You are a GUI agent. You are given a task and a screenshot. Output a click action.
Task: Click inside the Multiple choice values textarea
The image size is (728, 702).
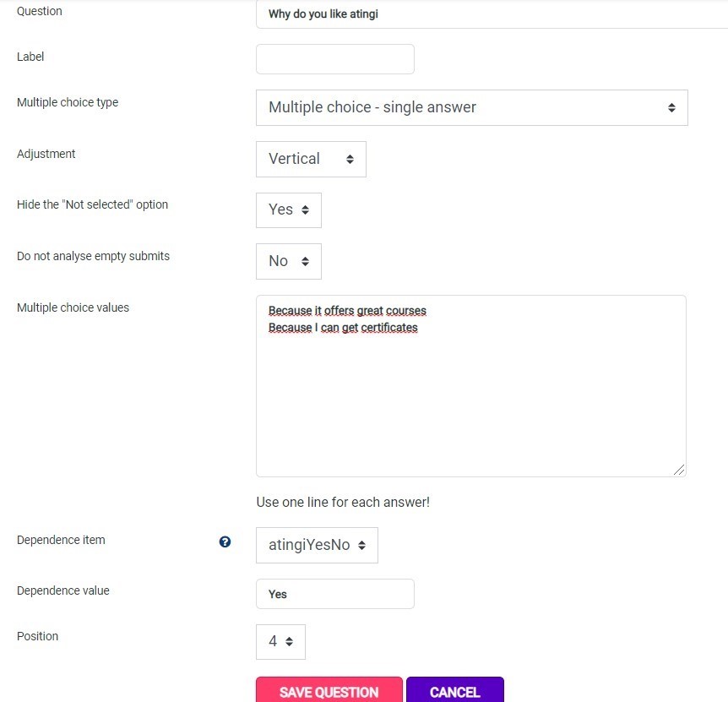(471, 386)
